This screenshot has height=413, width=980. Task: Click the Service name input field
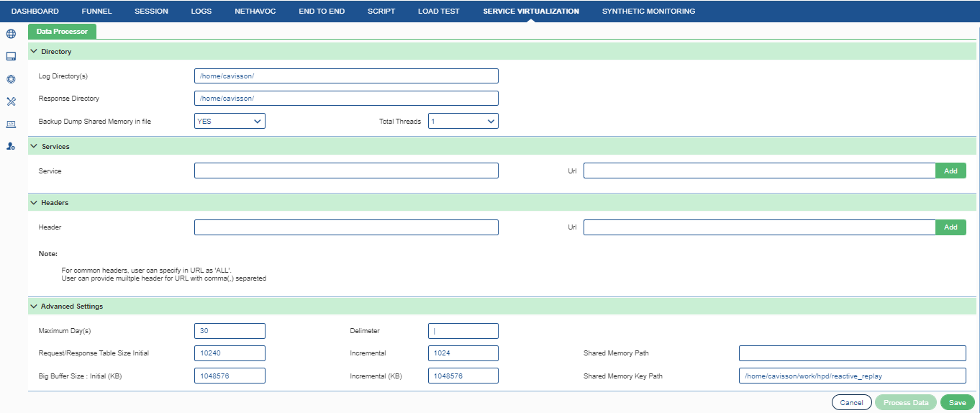[346, 171]
